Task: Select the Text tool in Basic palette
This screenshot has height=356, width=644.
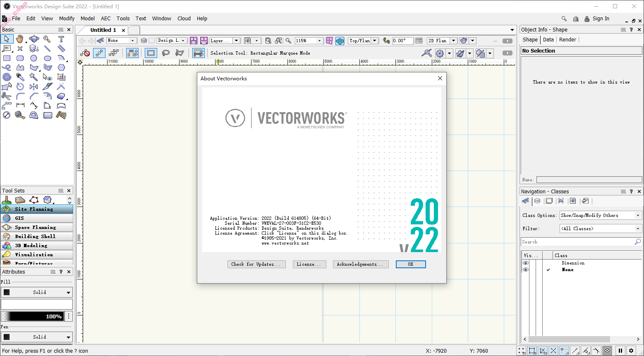Action: [x=61, y=39]
